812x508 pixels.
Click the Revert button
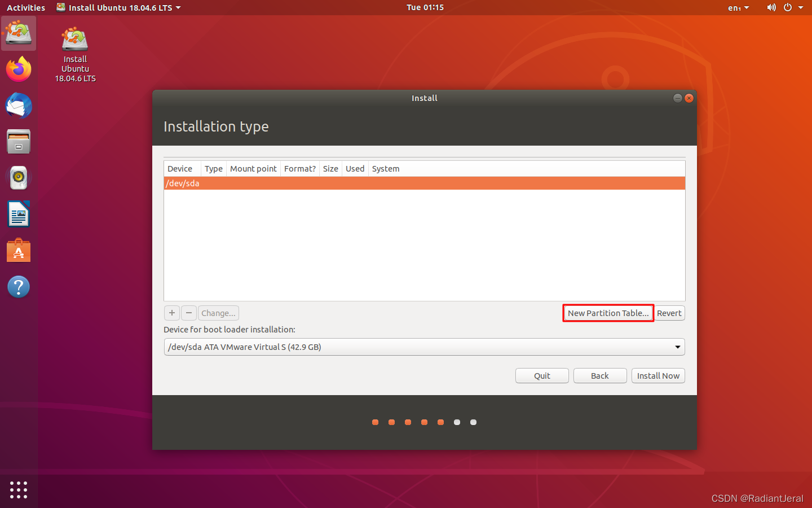[x=669, y=313]
